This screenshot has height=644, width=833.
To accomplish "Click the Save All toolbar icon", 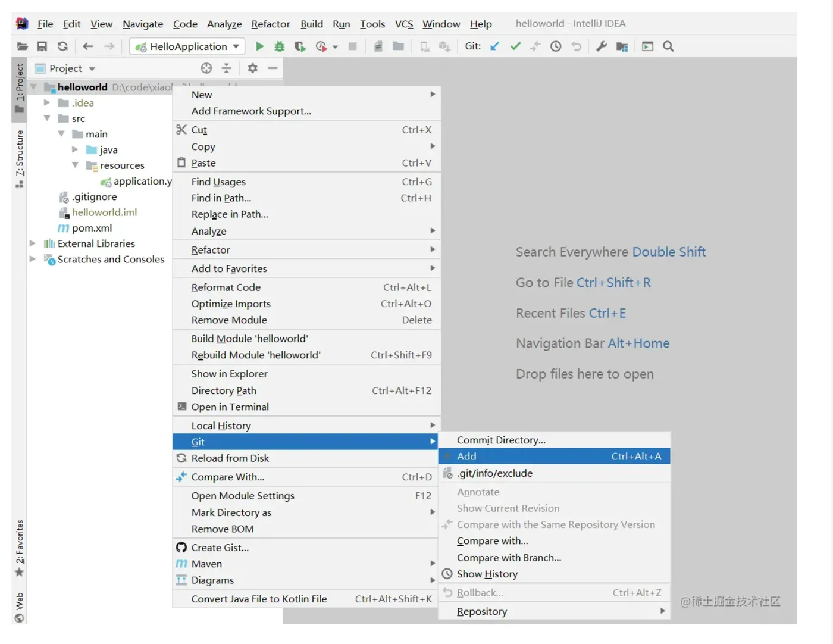I will 42,46.
